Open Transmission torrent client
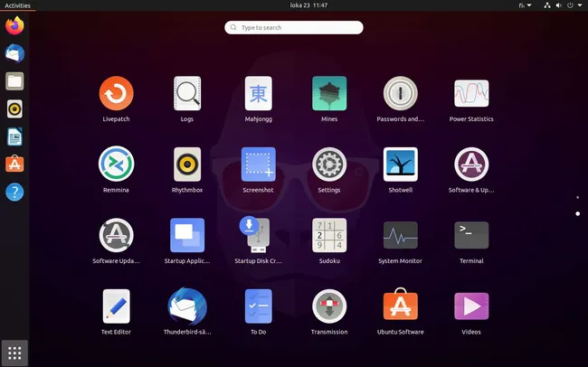This screenshot has height=367, width=588. (x=329, y=306)
